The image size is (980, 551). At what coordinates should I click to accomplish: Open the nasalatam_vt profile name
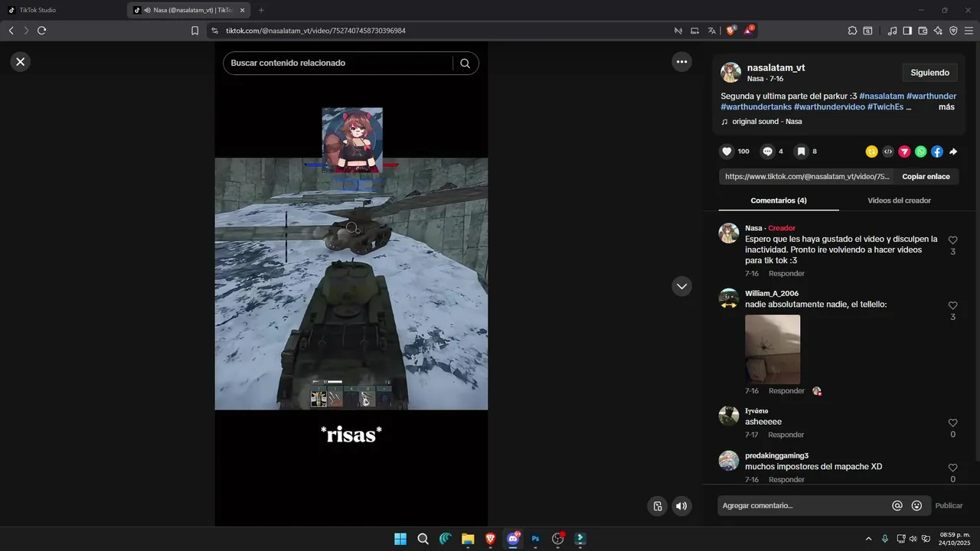point(776,67)
